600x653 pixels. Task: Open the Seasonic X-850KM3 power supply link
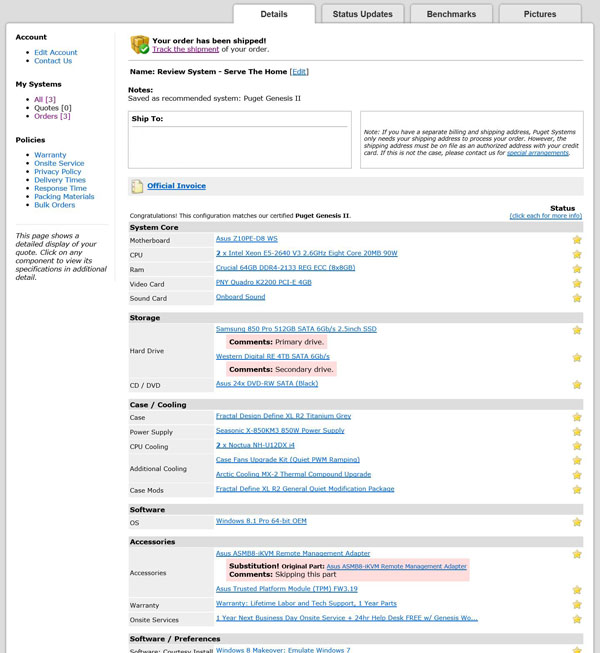point(280,431)
